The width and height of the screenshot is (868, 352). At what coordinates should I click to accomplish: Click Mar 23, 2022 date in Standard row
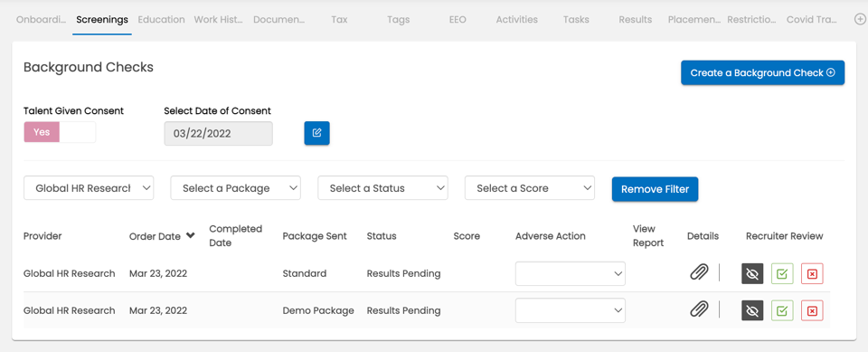click(158, 273)
